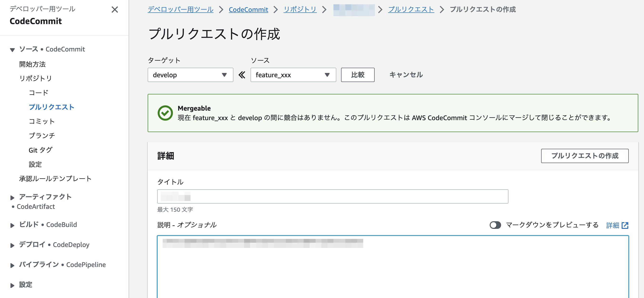Click the プルリクエストの作成 button
The image size is (644, 298).
[585, 156]
